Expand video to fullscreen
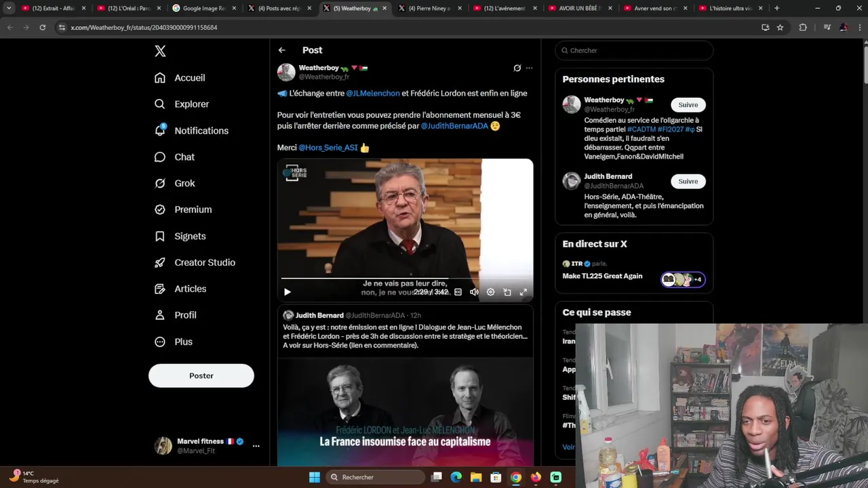 (523, 292)
